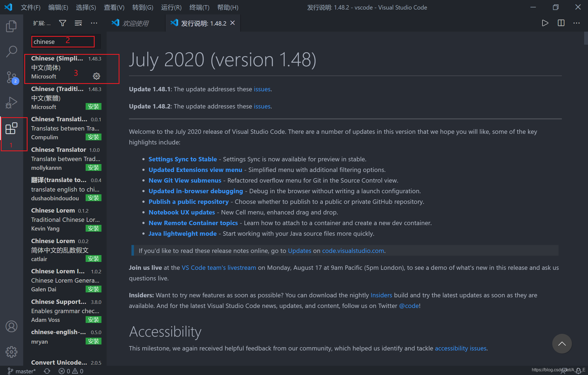The height and width of the screenshot is (375, 588).
Task: Open Java lightweight mode link
Action: point(182,234)
